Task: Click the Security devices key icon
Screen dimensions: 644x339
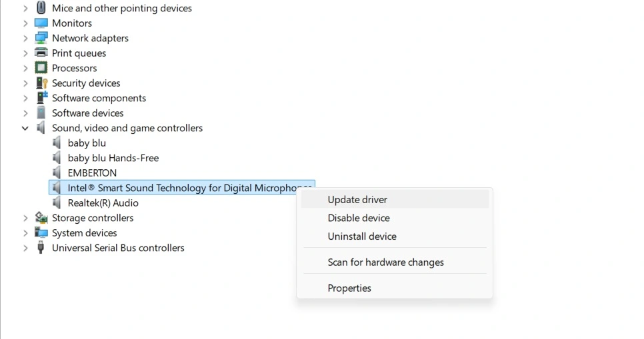Action: pos(41,83)
